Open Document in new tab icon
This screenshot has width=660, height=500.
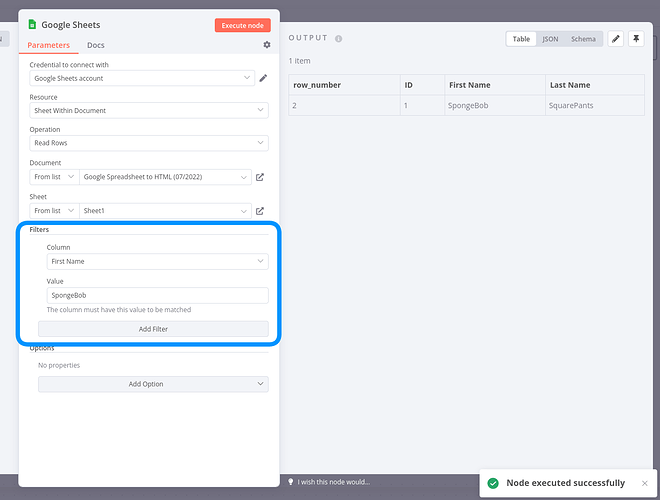[x=260, y=177]
